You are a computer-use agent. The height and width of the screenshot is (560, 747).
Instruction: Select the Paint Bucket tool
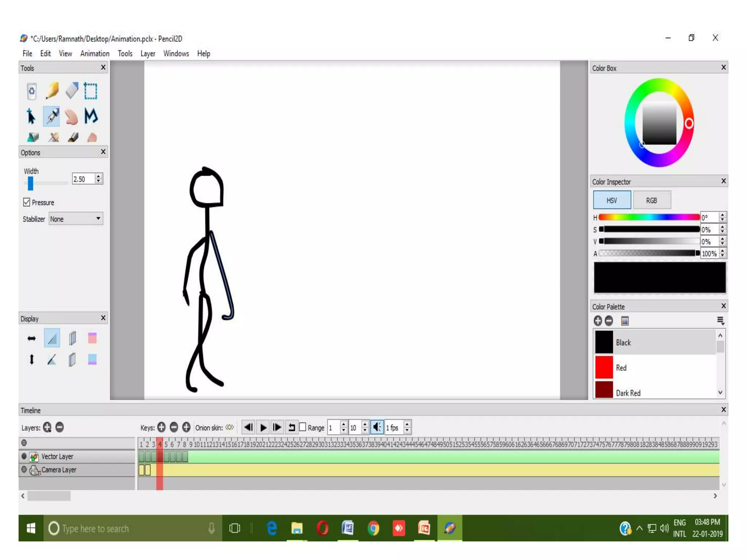click(33, 137)
